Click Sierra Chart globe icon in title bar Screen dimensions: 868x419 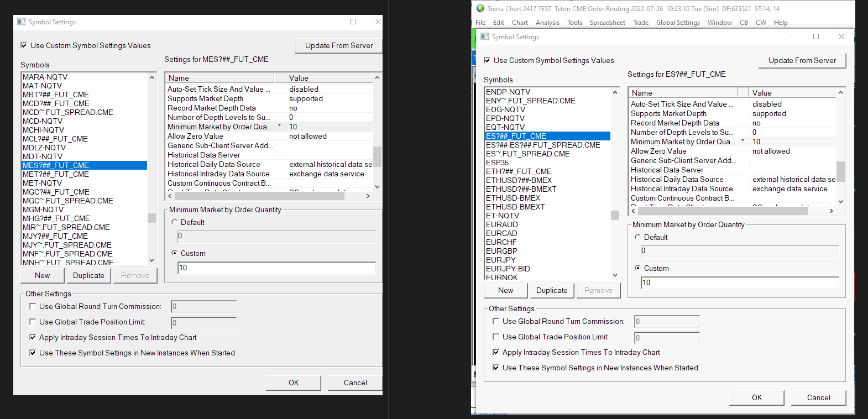coord(480,8)
